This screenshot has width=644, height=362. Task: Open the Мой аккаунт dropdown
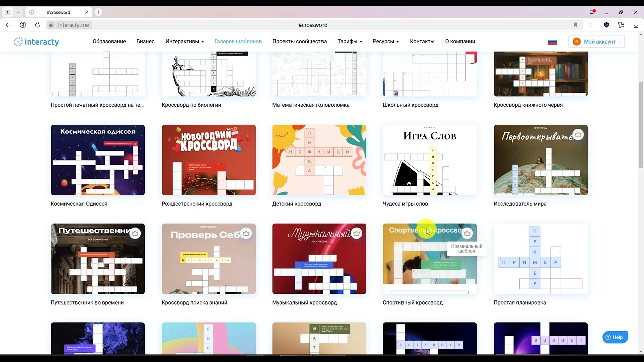596,42
